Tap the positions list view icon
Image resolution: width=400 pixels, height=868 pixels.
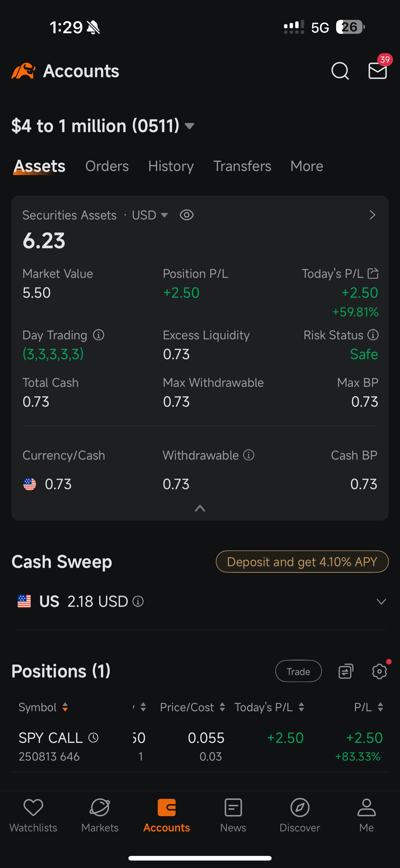coord(345,671)
